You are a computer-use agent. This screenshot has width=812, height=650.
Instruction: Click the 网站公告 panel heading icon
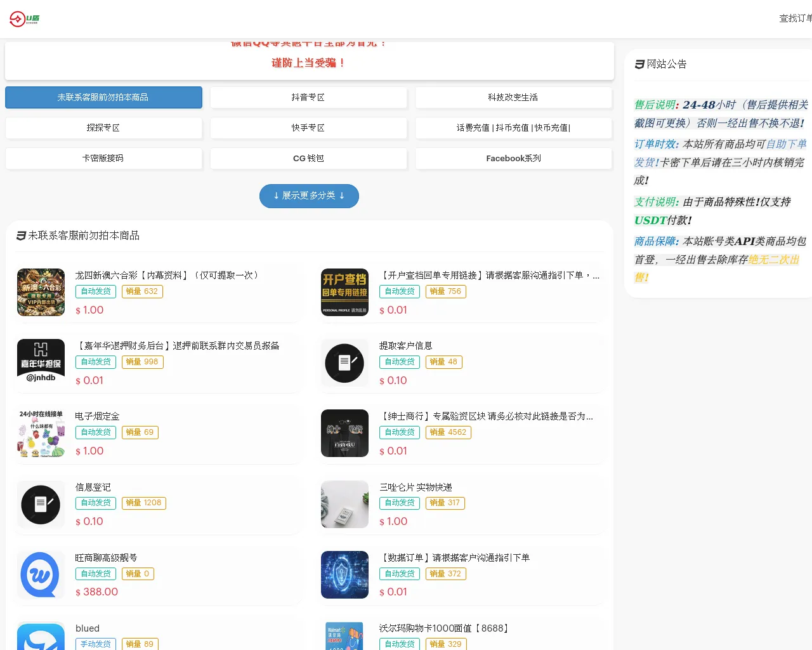639,64
